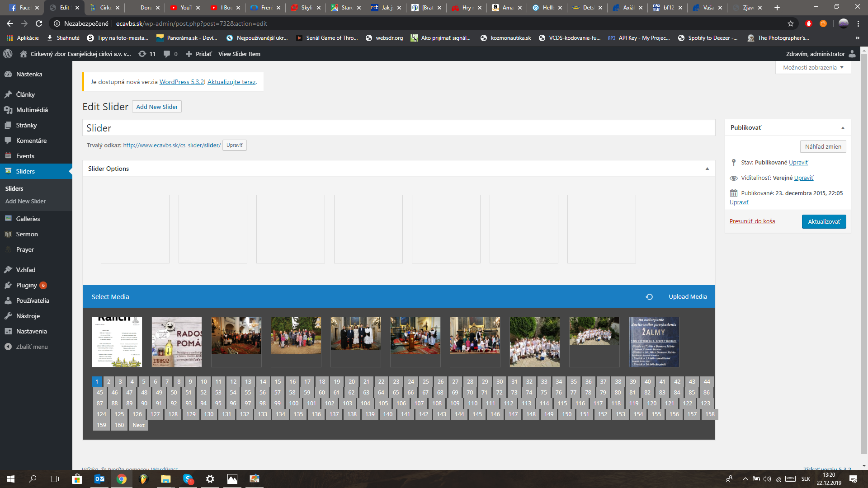This screenshot has height=488, width=868.
Task: Select the ŽALMY poster thumbnail
Action: pyautogui.click(x=654, y=342)
